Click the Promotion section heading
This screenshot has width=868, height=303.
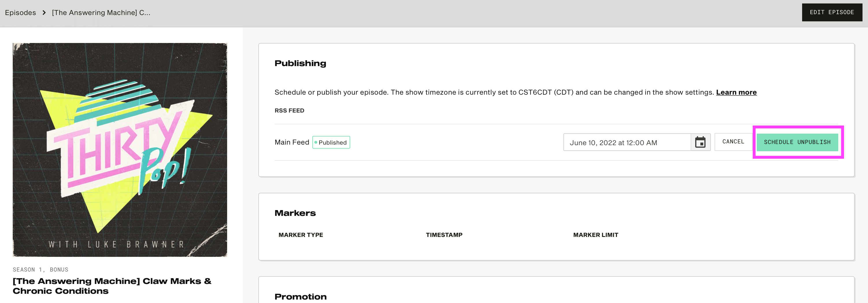point(301,297)
